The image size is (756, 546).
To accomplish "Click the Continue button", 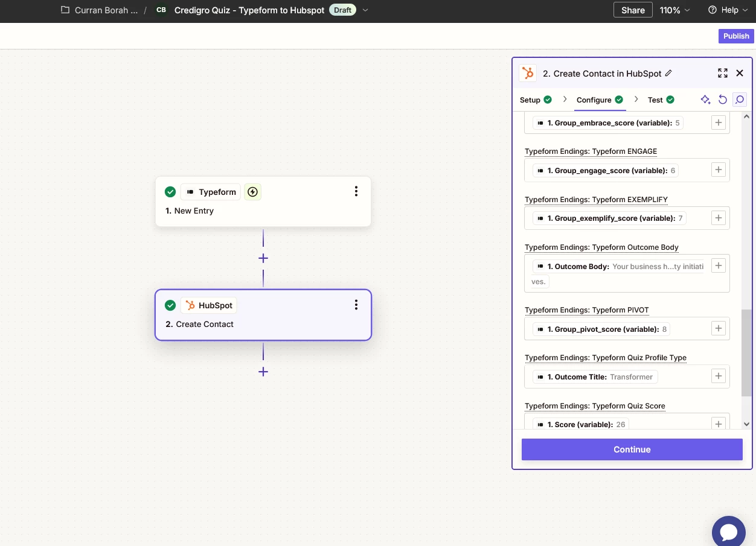I will pos(632,449).
